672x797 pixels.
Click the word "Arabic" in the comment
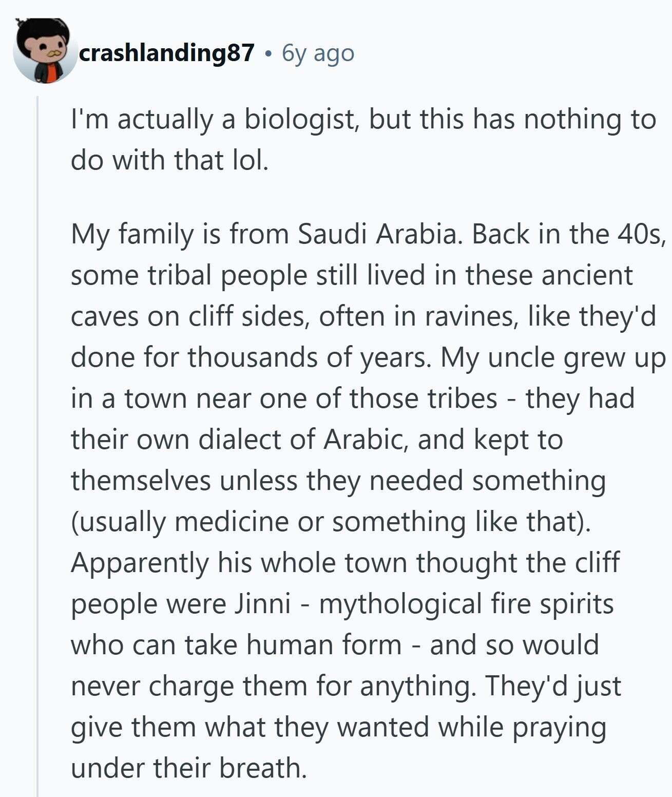click(366, 440)
